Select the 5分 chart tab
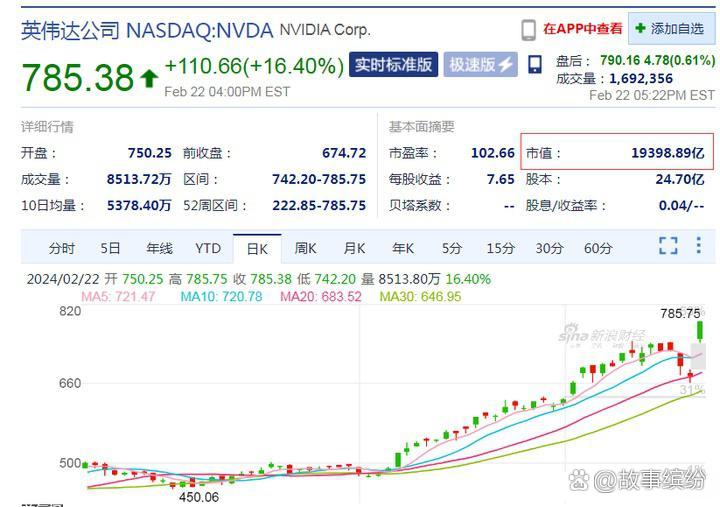720x507 pixels. coord(452,248)
